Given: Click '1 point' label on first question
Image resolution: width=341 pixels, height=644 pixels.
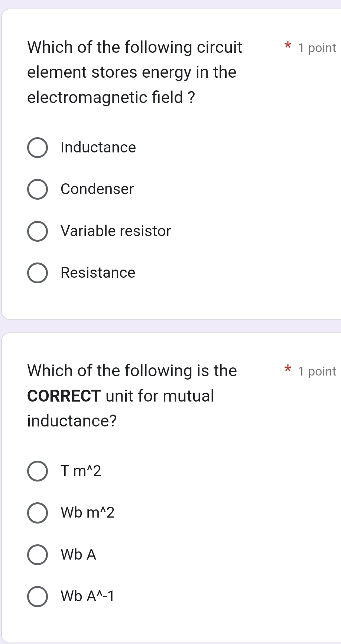Looking at the screenshot, I should (x=317, y=48).
